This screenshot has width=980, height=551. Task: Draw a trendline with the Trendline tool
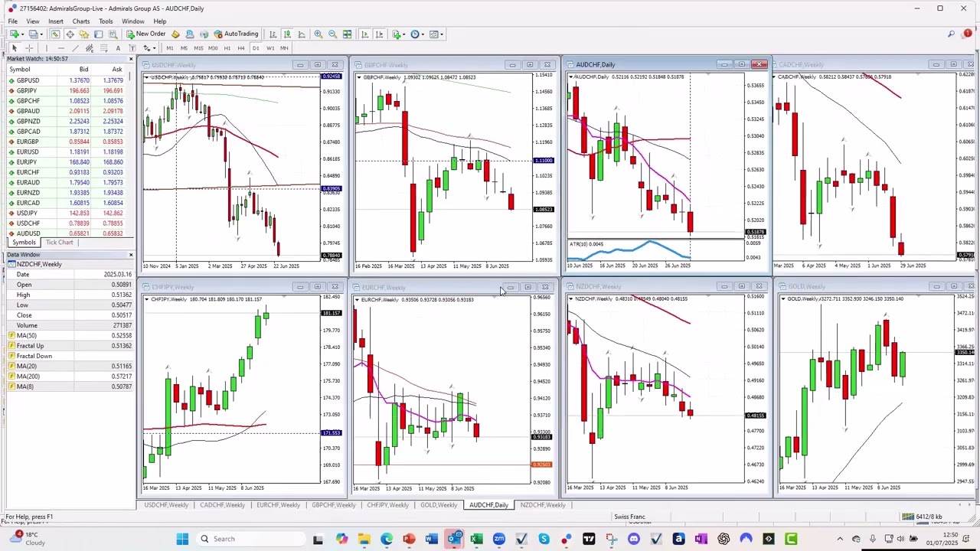(74, 48)
